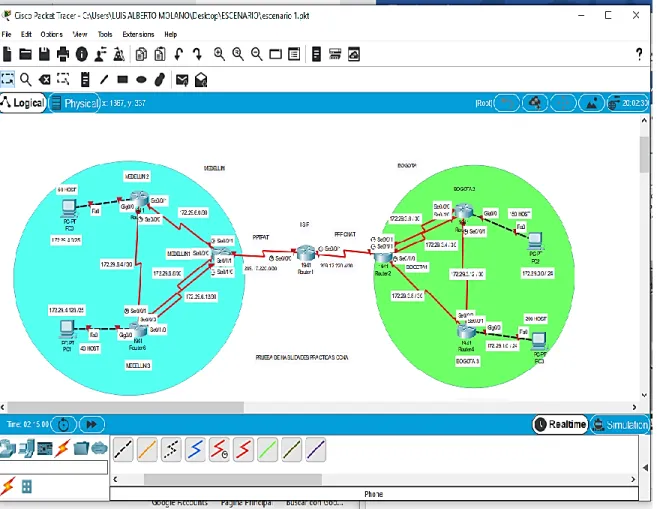
Task: Click the fast forward time button
Action: click(92, 424)
